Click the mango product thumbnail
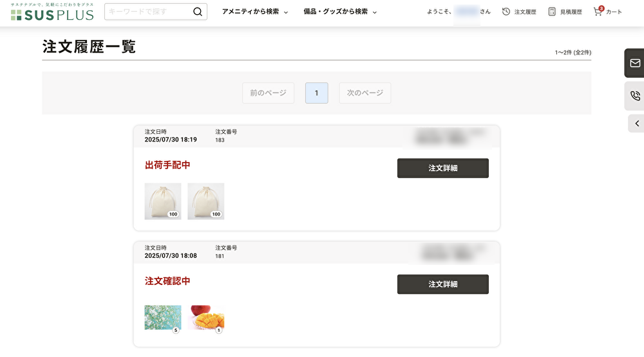This screenshot has width=644, height=357. (206, 318)
